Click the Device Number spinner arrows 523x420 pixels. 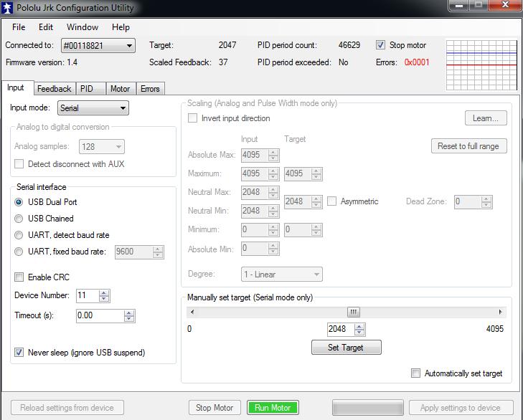(x=104, y=296)
